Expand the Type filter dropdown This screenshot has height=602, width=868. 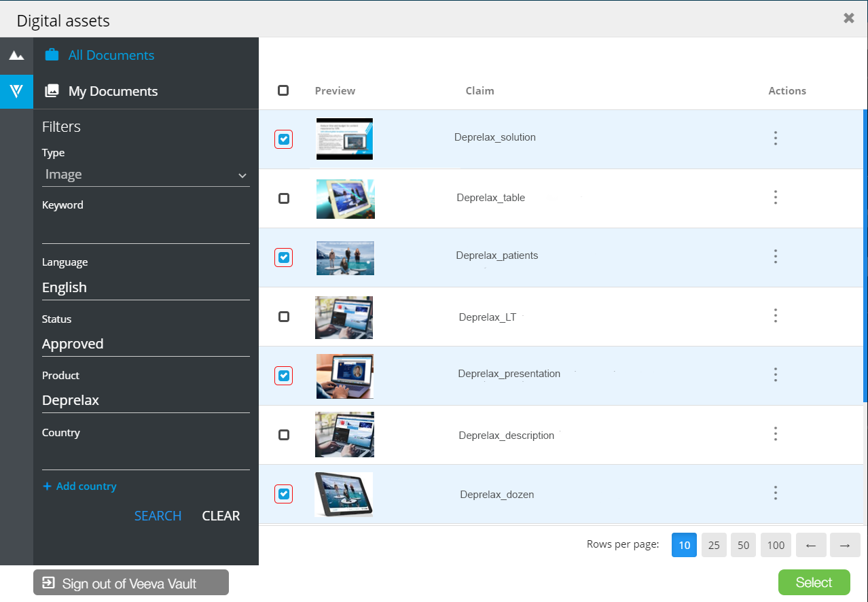pos(145,175)
